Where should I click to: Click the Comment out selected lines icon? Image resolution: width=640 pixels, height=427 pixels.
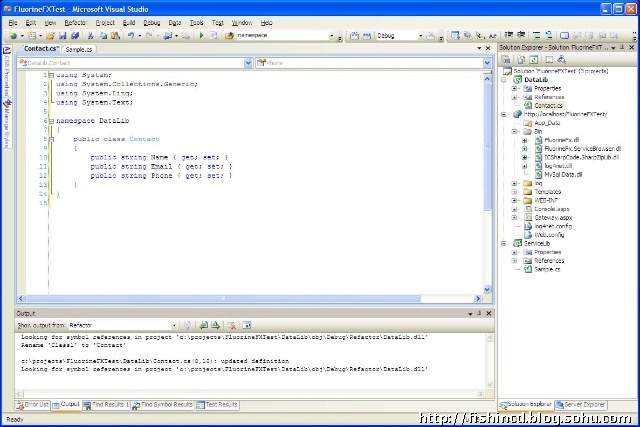pyautogui.click(x=536, y=36)
